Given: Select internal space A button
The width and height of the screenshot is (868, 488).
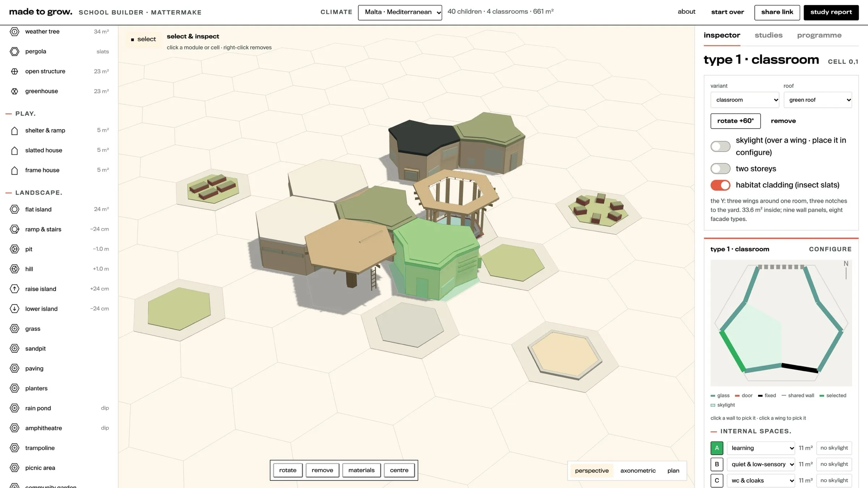Looking at the screenshot, I should click(x=716, y=448).
